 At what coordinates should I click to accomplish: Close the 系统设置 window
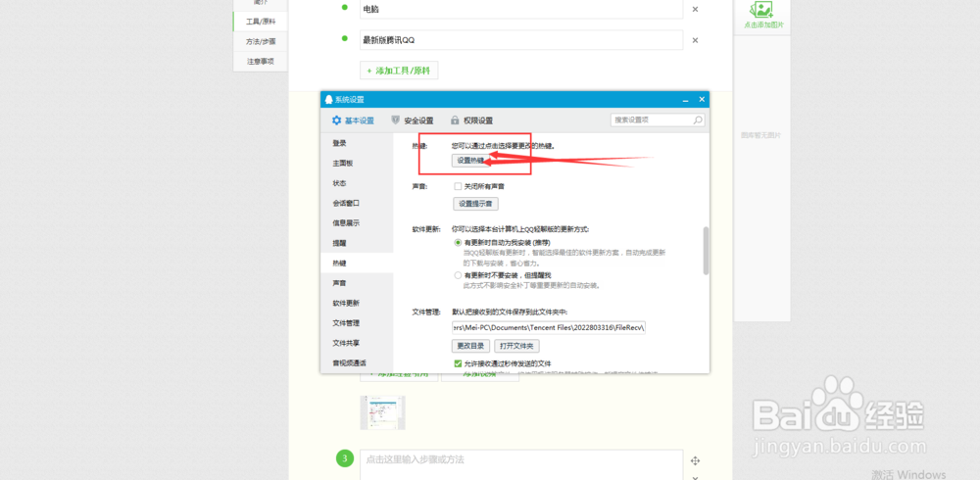coord(702,99)
